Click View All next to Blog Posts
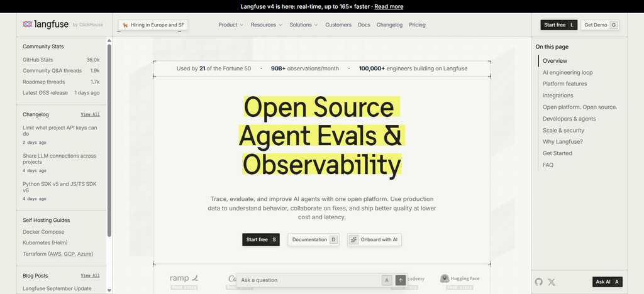 point(90,276)
